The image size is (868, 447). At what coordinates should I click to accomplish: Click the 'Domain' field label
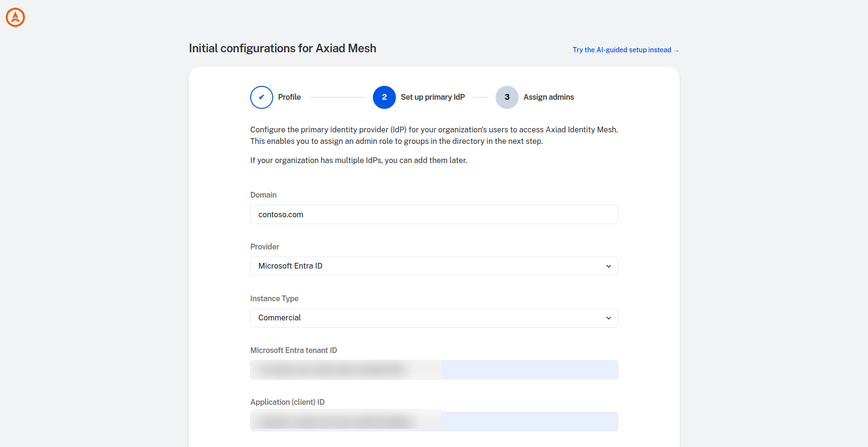[263, 195]
